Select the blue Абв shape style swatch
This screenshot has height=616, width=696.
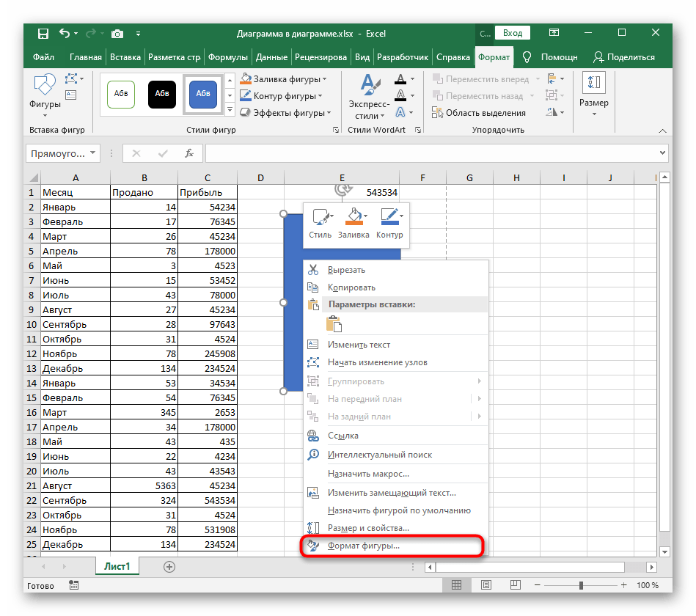[x=203, y=94]
